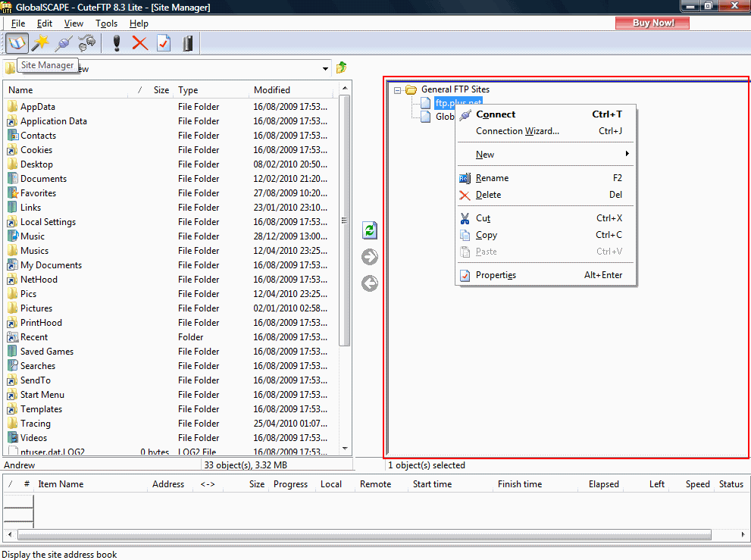Click the exclamation mark toolbar icon
Screen dimensions: 751x560
(x=116, y=43)
